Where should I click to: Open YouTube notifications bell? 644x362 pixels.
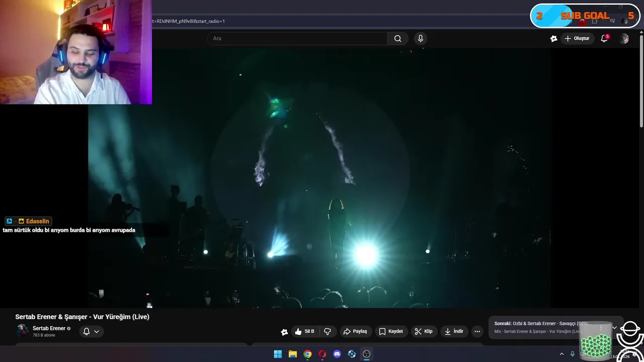(x=605, y=39)
